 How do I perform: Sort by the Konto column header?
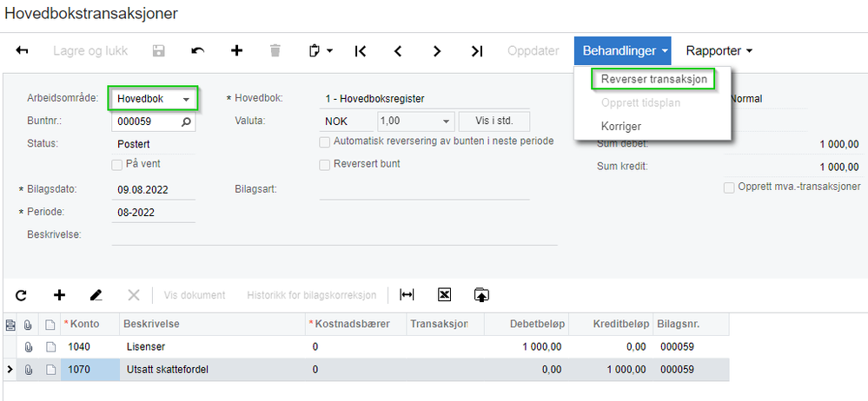pos(89,324)
